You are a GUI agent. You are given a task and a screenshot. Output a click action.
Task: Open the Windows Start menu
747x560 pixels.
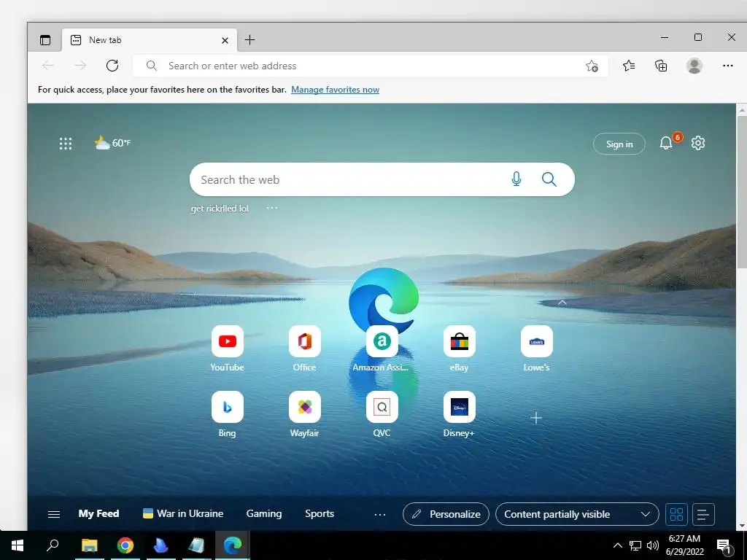(x=18, y=545)
